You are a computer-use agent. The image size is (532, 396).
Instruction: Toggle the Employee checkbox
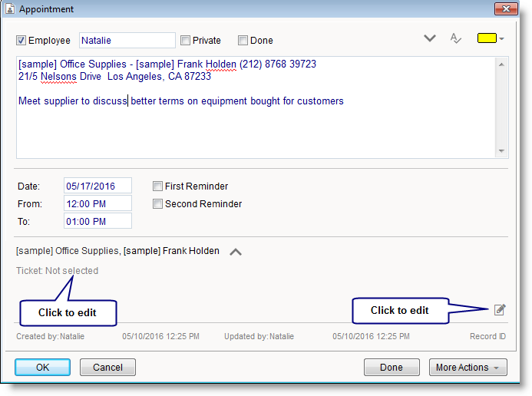point(21,41)
